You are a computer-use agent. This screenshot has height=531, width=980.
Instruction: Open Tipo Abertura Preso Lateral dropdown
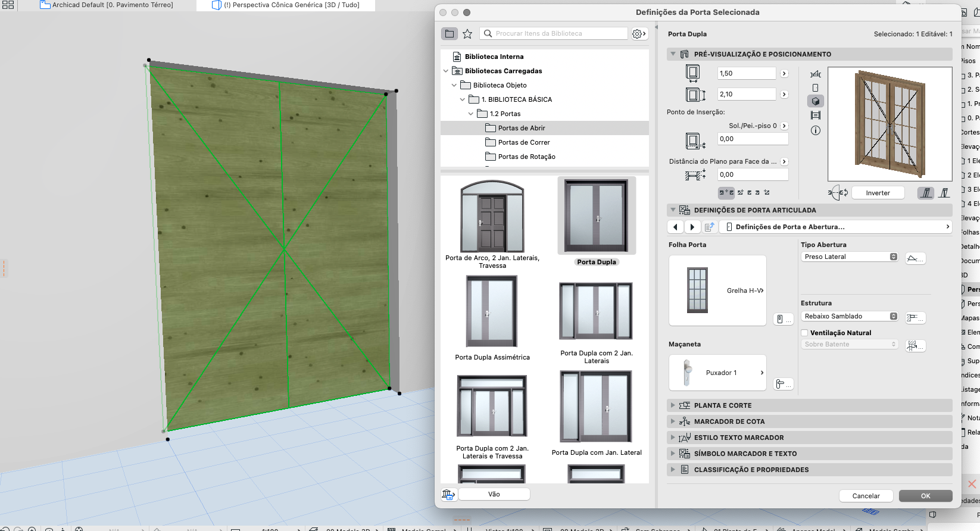850,257
